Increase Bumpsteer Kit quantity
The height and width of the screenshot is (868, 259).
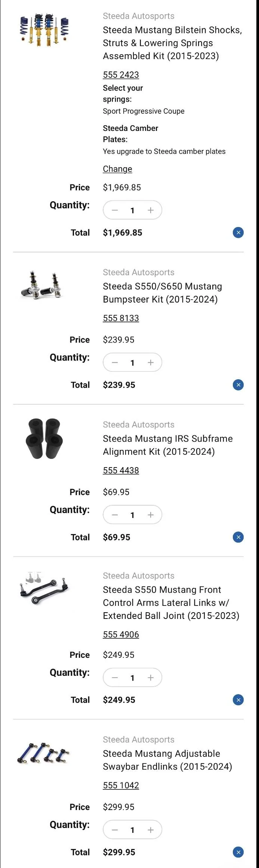pyautogui.click(x=151, y=362)
